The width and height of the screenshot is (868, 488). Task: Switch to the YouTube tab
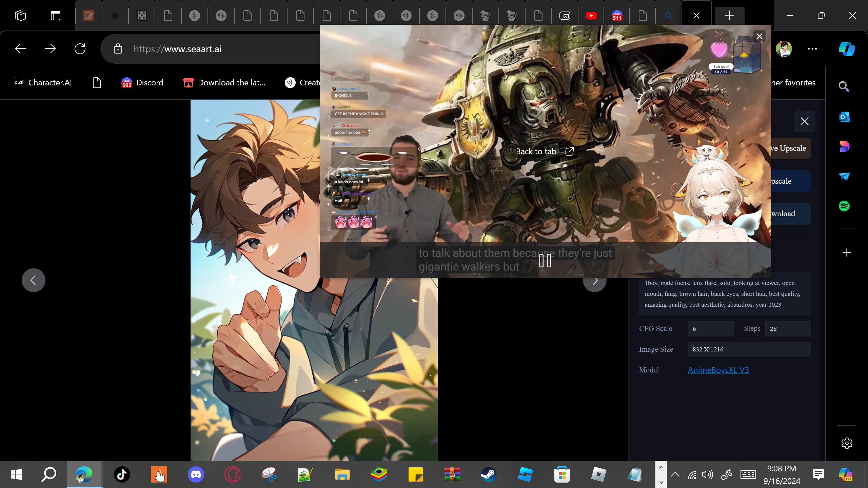591,16
